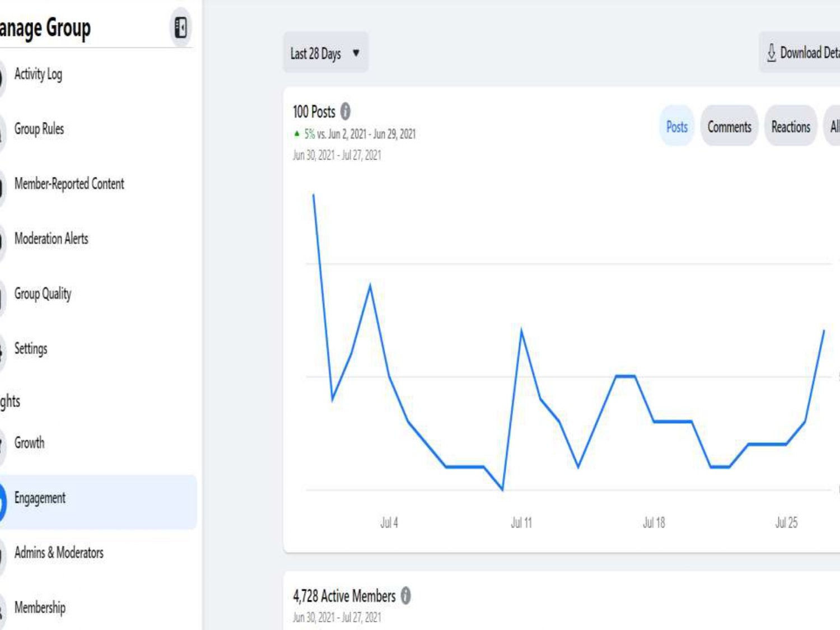Image resolution: width=840 pixels, height=630 pixels.
Task: Click the download arrow icon
Action: coord(771,53)
